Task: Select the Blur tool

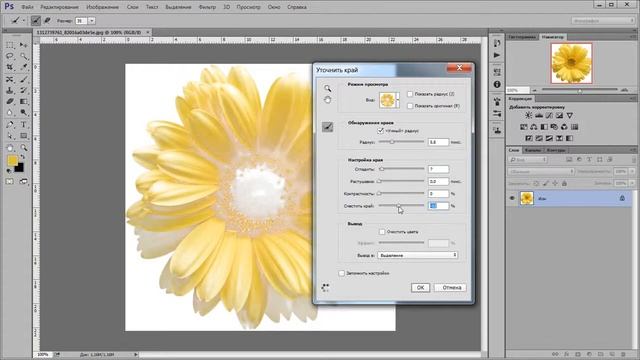Action: point(10,112)
